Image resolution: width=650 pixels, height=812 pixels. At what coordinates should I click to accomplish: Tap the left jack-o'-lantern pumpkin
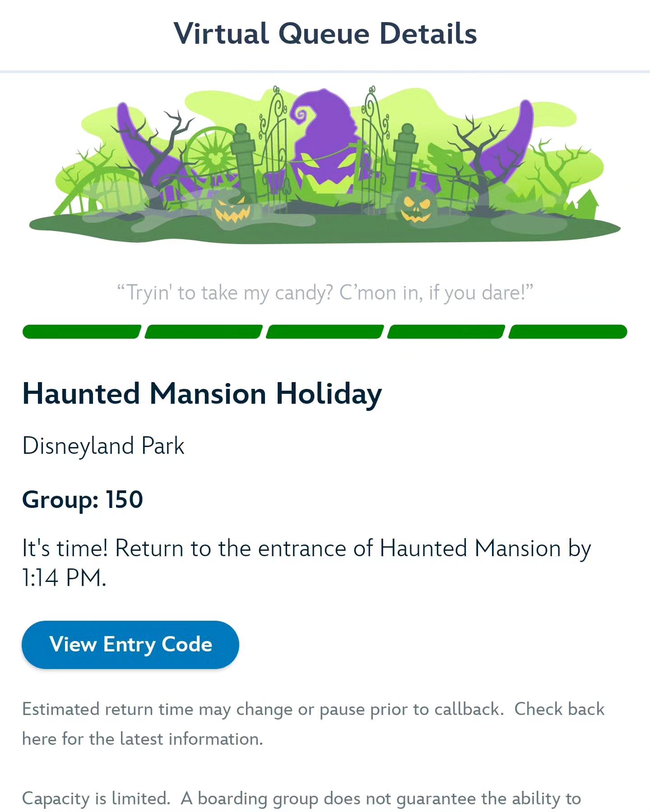coord(231,209)
